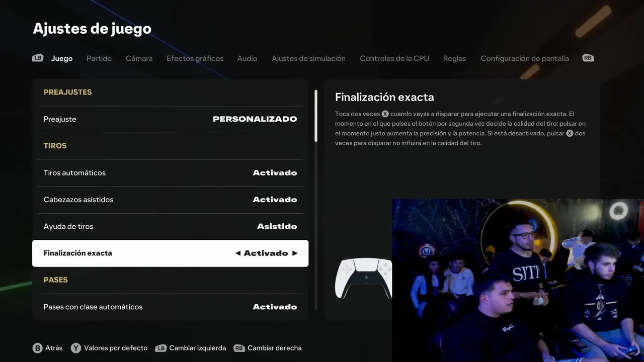
Task: Click the B button icon for Atrás
Action: (38, 348)
